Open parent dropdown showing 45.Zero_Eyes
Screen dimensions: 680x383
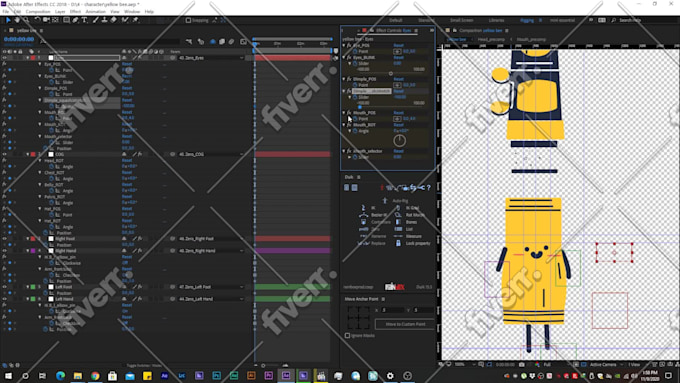pos(211,58)
